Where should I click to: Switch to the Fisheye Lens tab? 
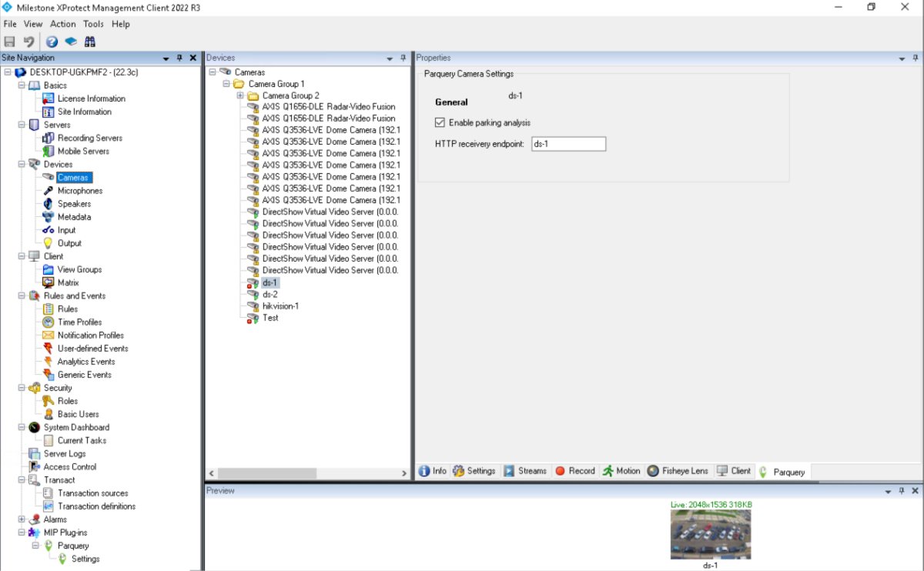[678, 471]
